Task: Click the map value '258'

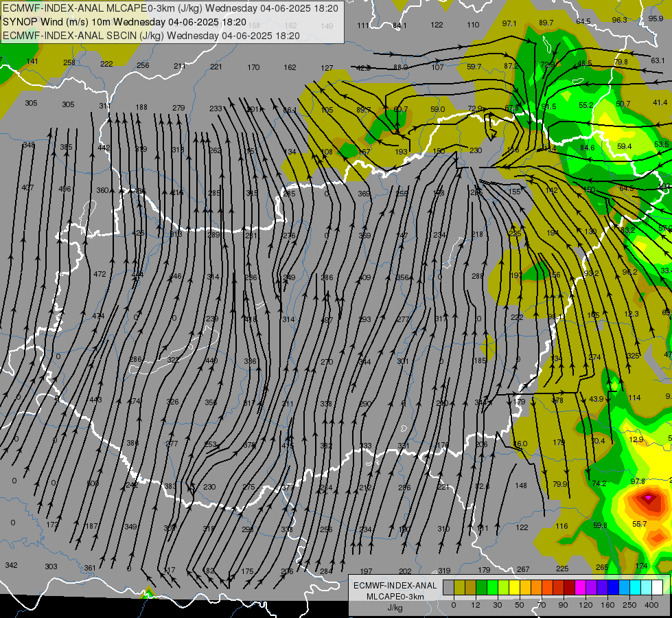Action: [69, 62]
